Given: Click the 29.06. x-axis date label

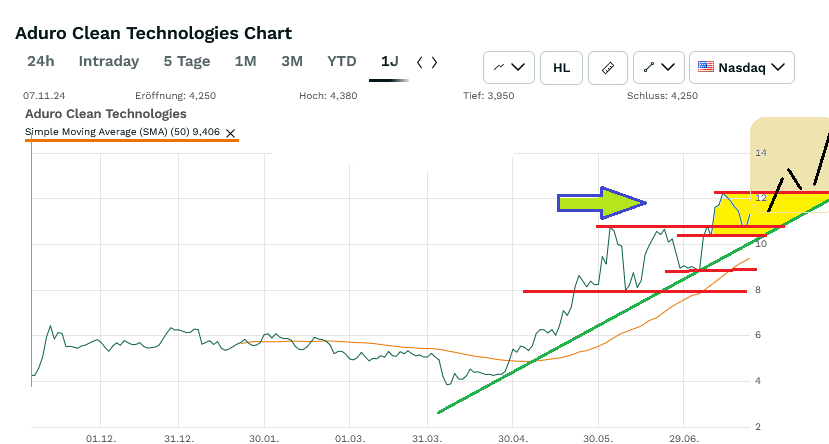Looking at the screenshot, I should (684, 438).
